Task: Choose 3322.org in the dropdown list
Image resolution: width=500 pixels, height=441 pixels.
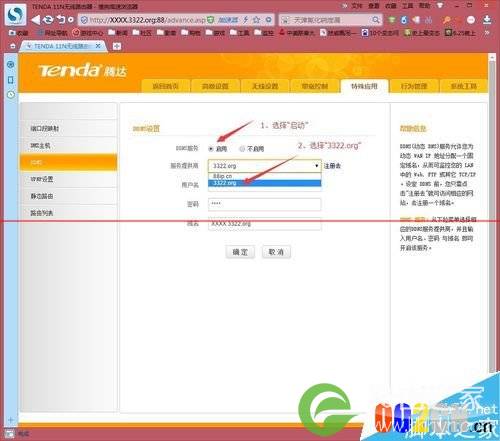Action: [265, 183]
